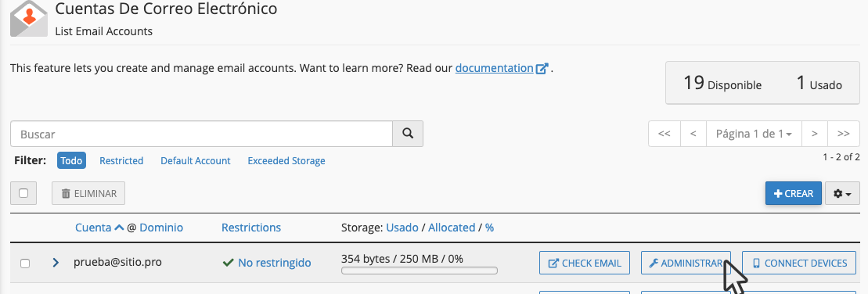Viewport: 868px width, 294px height.
Task: Expand the prueba@sitio.pro account row
Action: pos(56,263)
